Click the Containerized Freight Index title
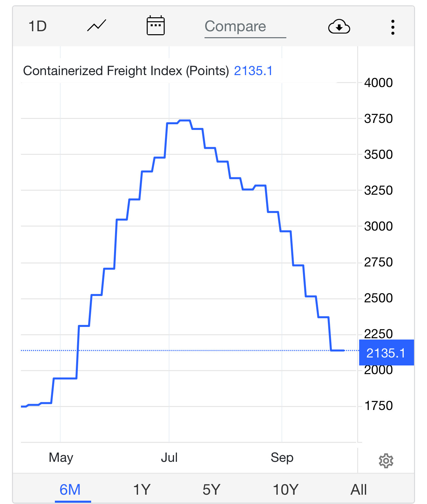Viewport: 427px width, 504px height. pyautogui.click(x=126, y=71)
